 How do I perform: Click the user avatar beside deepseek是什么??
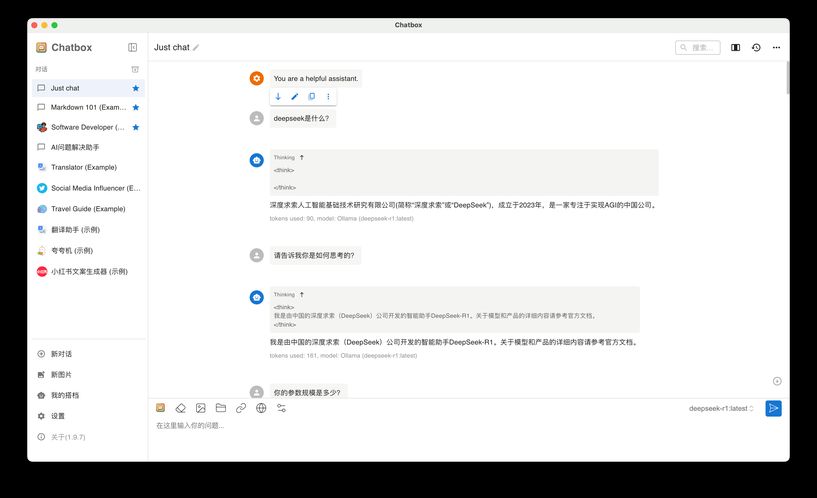256,118
